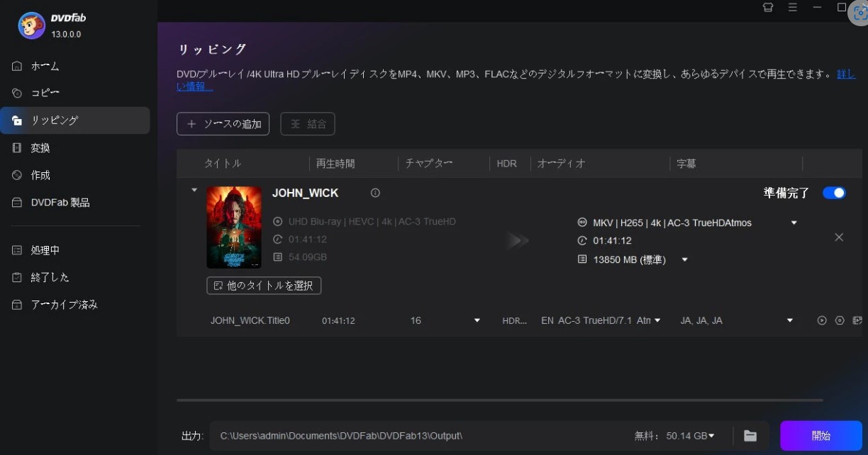Remove the JOHN_WICK source with X
Viewport: 868px width, 455px height.
pyautogui.click(x=839, y=237)
